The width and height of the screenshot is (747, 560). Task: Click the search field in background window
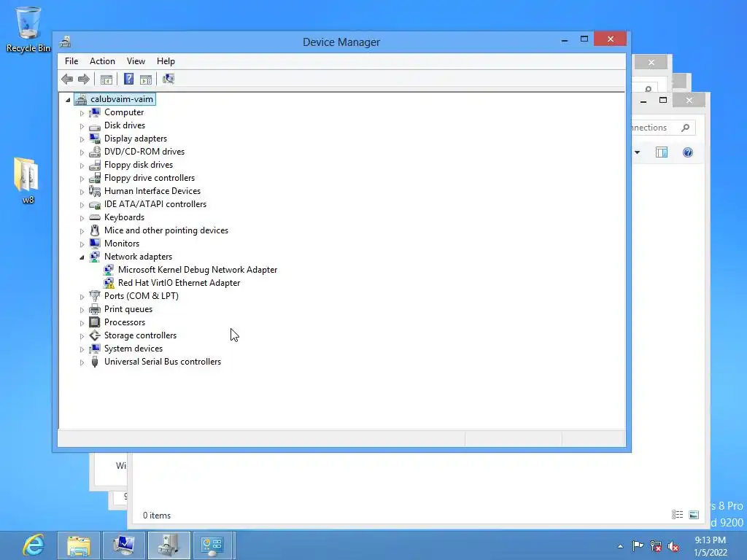point(663,128)
